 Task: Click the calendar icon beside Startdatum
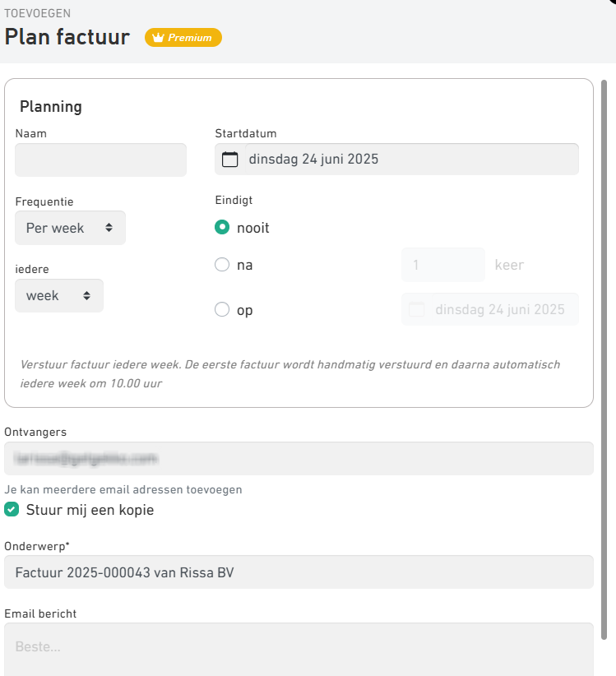tap(230, 160)
